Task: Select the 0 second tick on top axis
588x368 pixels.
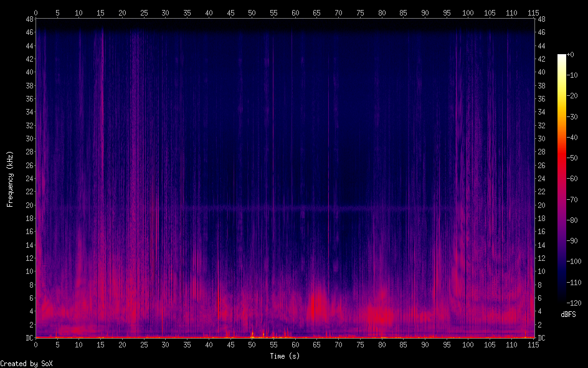Action: (x=36, y=12)
